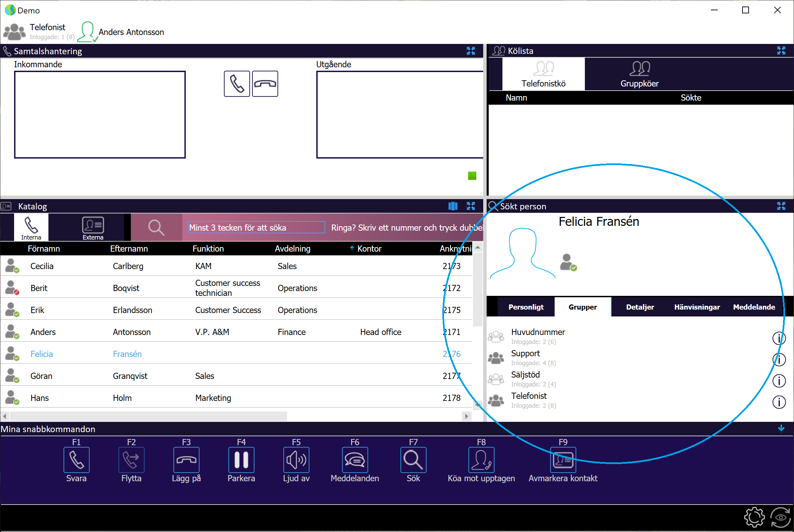The width and height of the screenshot is (794, 532).
Task: Open the Detaljer tab
Action: point(640,307)
